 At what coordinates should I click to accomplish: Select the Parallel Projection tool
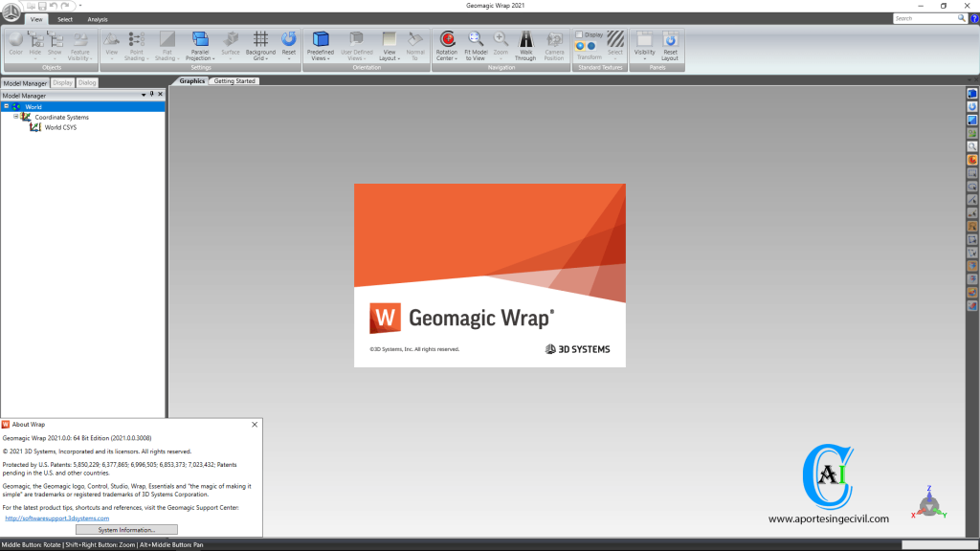click(x=200, y=43)
